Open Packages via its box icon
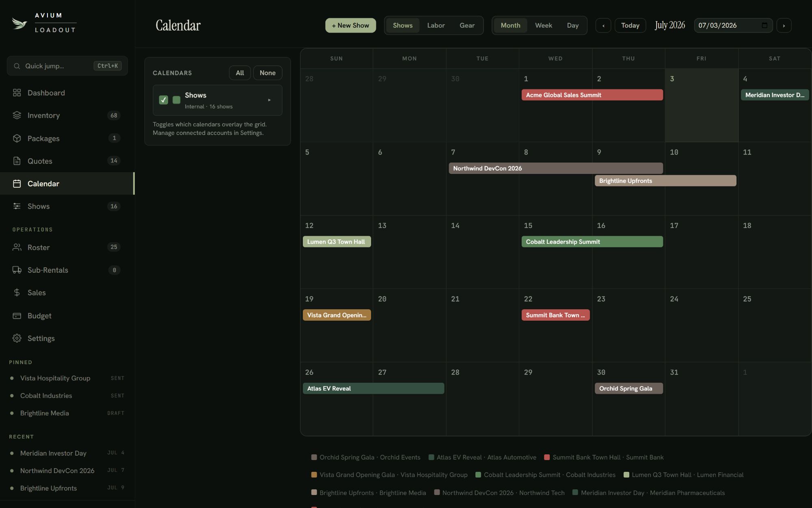The height and width of the screenshot is (508, 812). pos(17,138)
